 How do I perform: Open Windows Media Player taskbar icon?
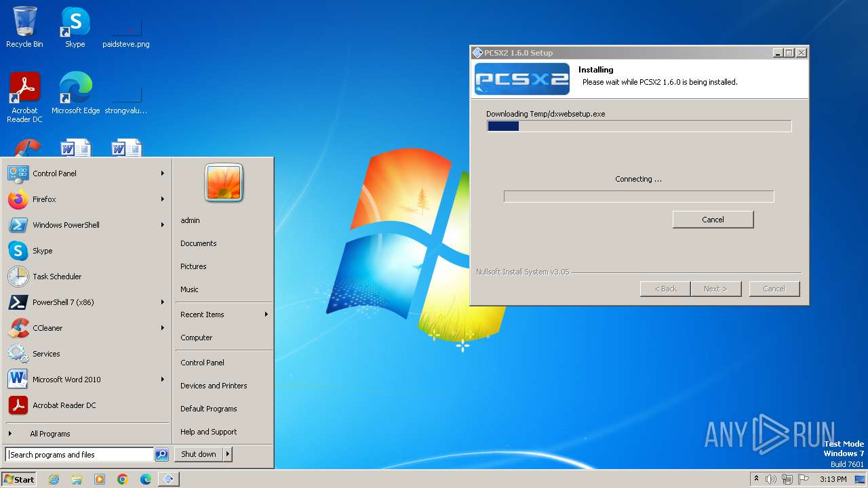tap(100, 479)
